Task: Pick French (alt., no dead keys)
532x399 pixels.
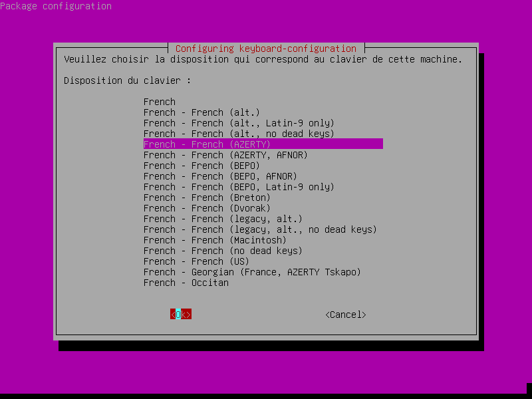Action: [x=239, y=134]
